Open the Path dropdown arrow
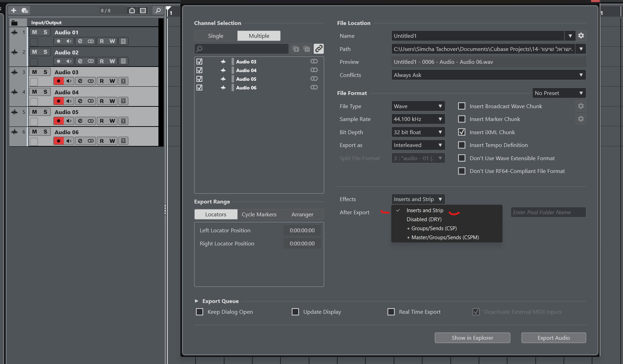The width and height of the screenshot is (623, 364). [x=581, y=49]
